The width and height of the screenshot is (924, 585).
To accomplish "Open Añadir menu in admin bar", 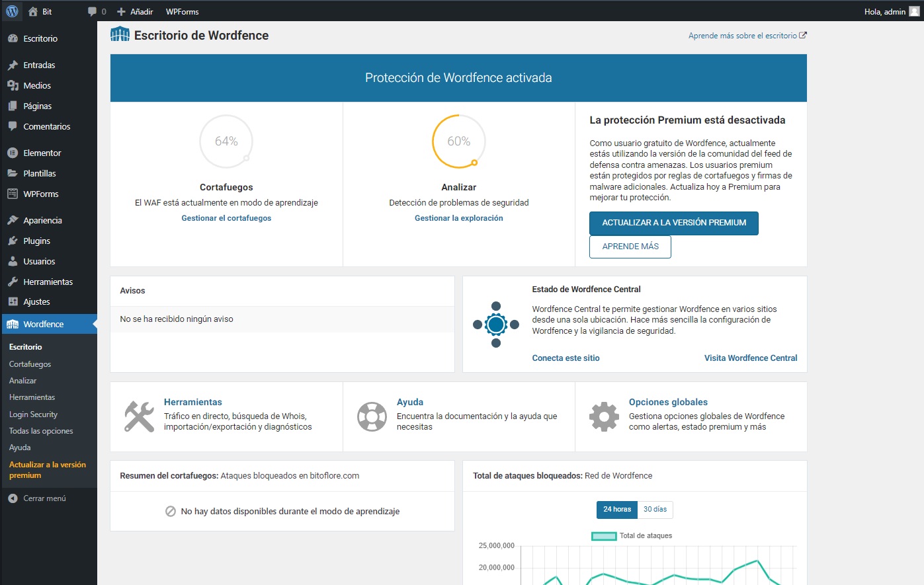I will point(135,11).
